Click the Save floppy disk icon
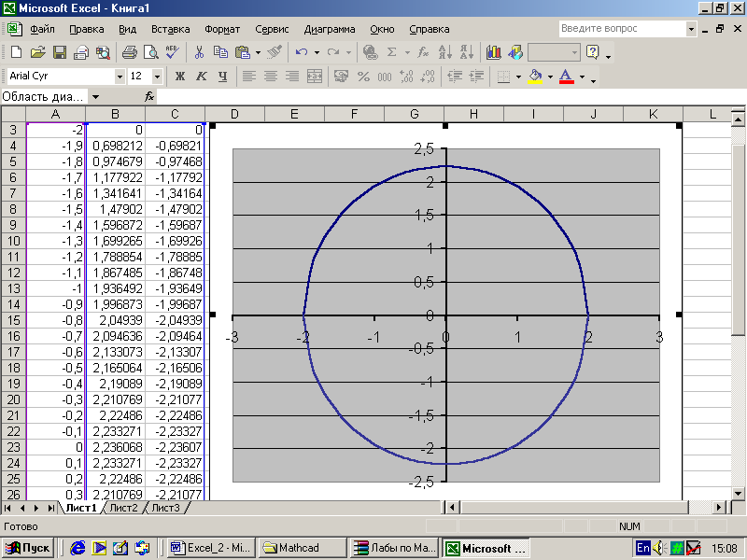The height and width of the screenshot is (560, 747). click(59, 52)
